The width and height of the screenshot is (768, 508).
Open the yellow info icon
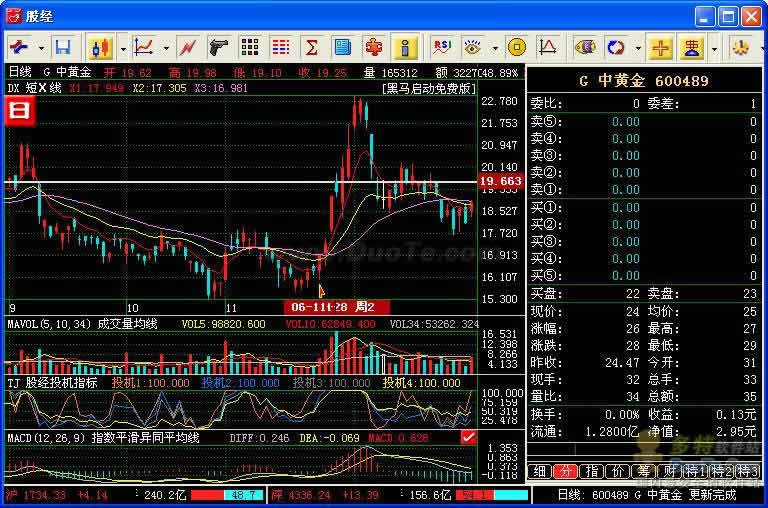pyautogui.click(x=404, y=47)
